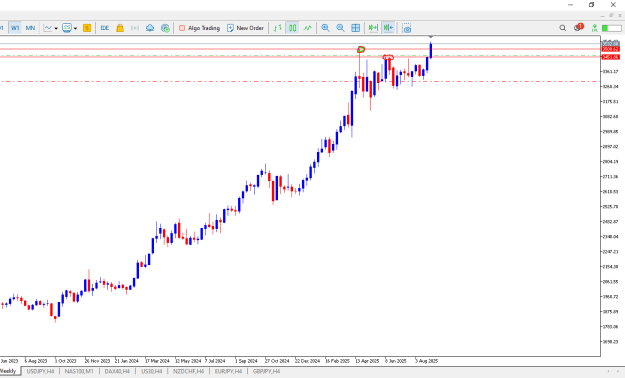The width and height of the screenshot is (625, 378).
Task: Click the green connection status bar
Action: click(611, 28)
